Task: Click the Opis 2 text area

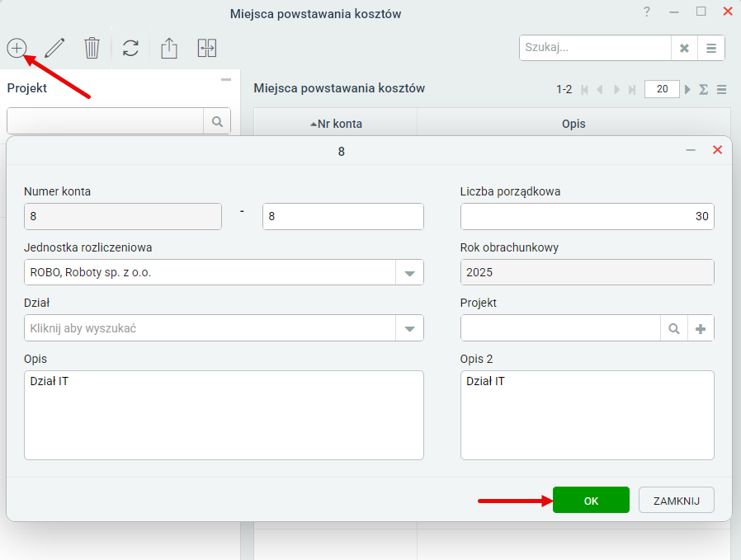Action: pyautogui.click(x=587, y=415)
